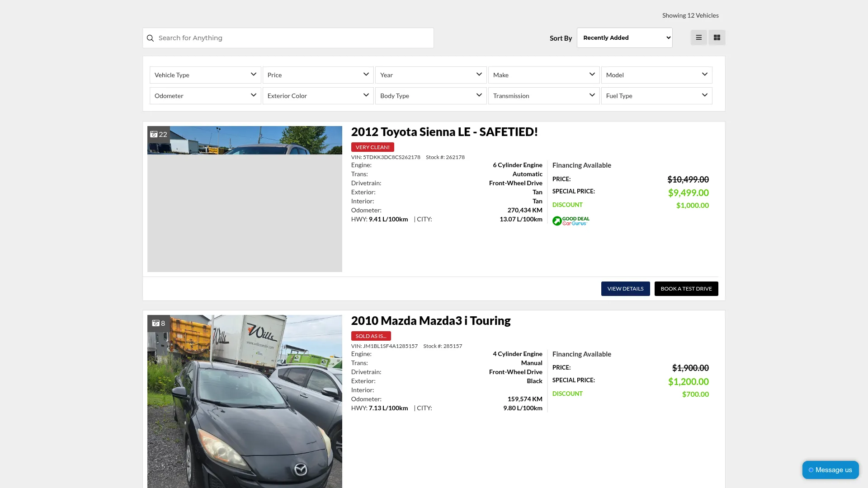Image resolution: width=868 pixels, height=488 pixels.
Task: Click Sienna odometer 270,434 KM
Action: point(525,210)
